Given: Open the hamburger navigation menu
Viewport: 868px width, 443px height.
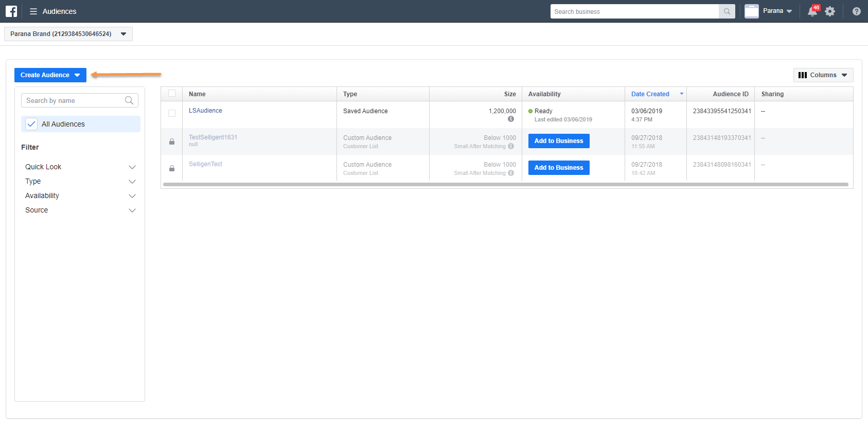Looking at the screenshot, I should tap(33, 11).
